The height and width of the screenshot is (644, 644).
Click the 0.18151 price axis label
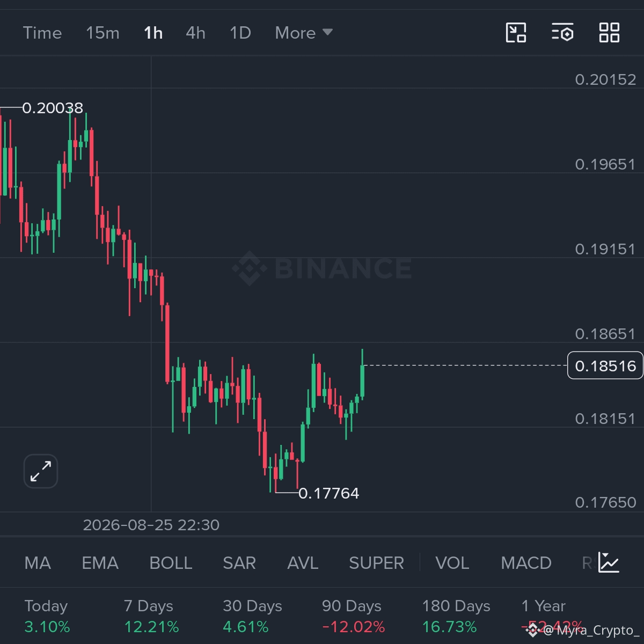pos(605,419)
